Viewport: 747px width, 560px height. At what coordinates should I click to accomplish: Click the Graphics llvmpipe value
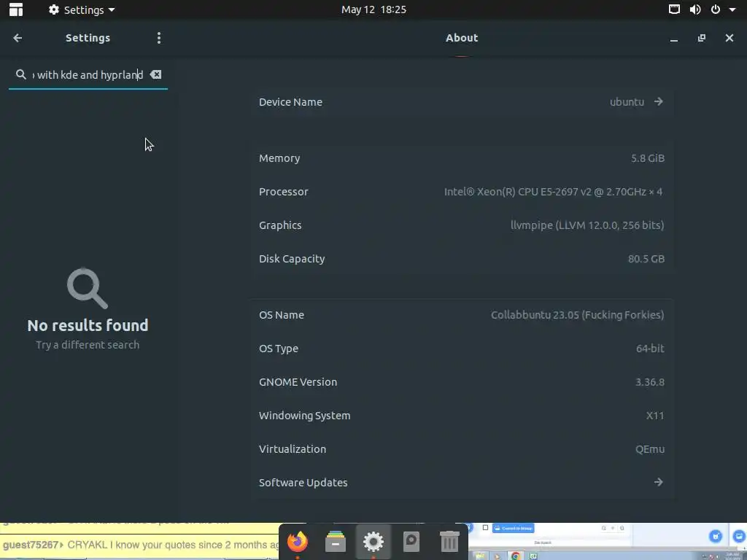click(x=587, y=225)
